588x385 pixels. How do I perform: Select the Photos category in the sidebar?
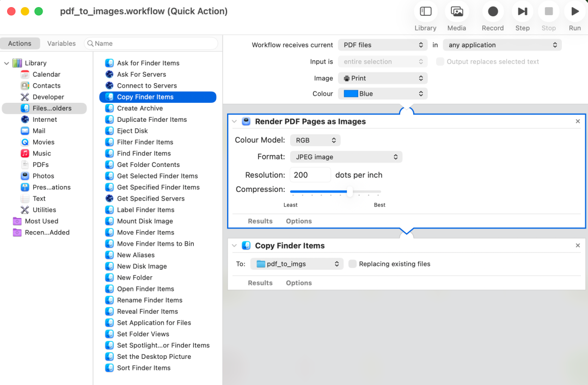[x=42, y=176]
